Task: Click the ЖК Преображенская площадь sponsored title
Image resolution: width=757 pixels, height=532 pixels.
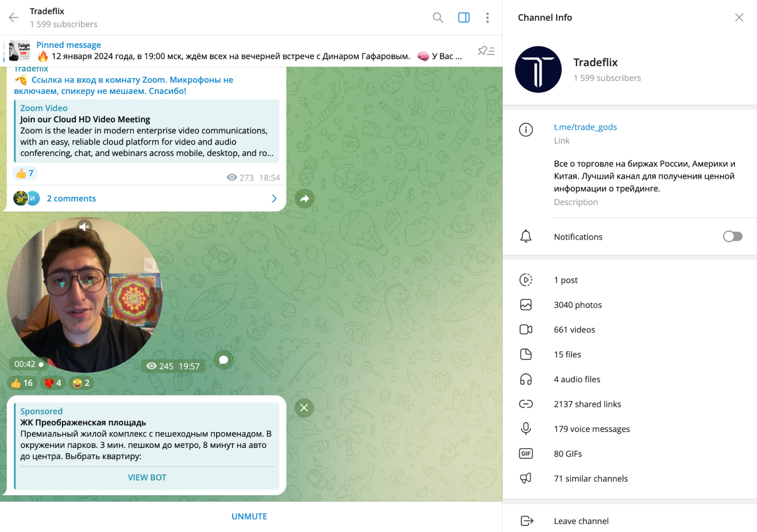Action: pyautogui.click(x=83, y=423)
